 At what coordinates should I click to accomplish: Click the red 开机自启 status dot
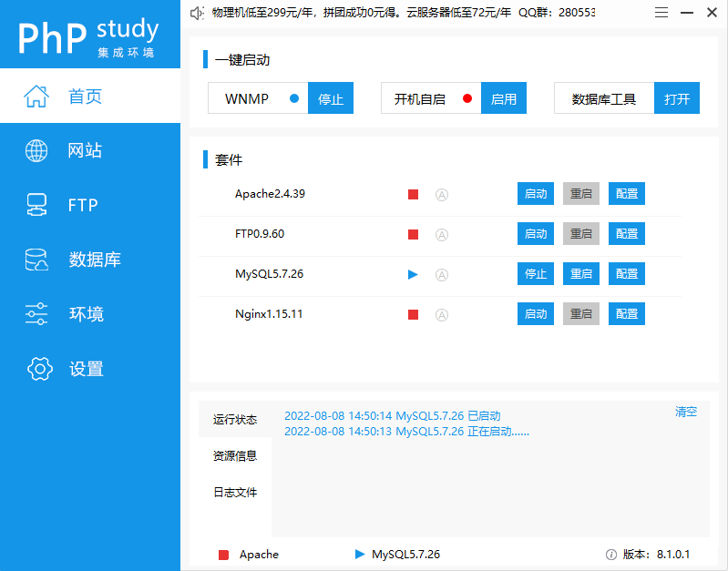click(467, 98)
